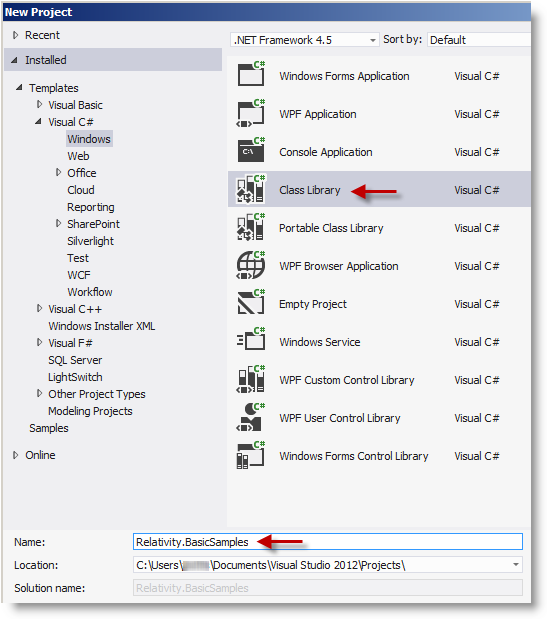
Task: Select Windows under Visual C#
Action: 89,139
